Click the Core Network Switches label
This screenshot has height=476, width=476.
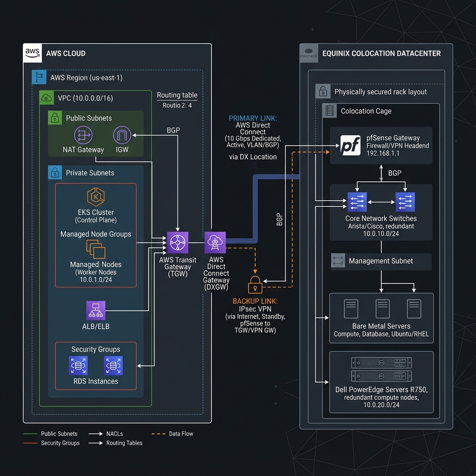click(381, 218)
